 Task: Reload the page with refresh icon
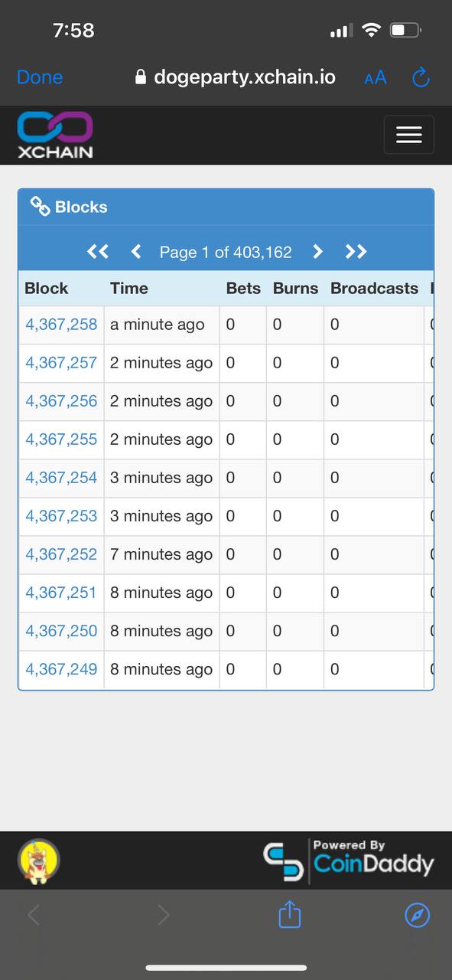point(421,77)
